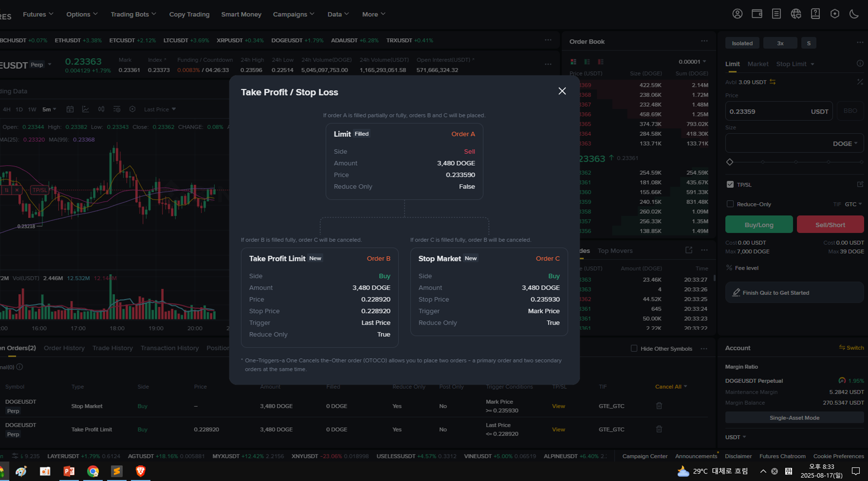Check Hide Other Symbols box
The width and height of the screenshot is (868, 481).
[634, 348]
